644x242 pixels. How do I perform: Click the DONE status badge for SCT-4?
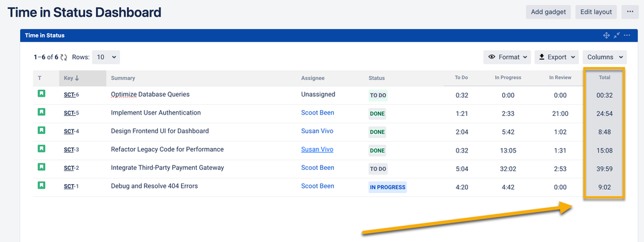coord(378,132)
